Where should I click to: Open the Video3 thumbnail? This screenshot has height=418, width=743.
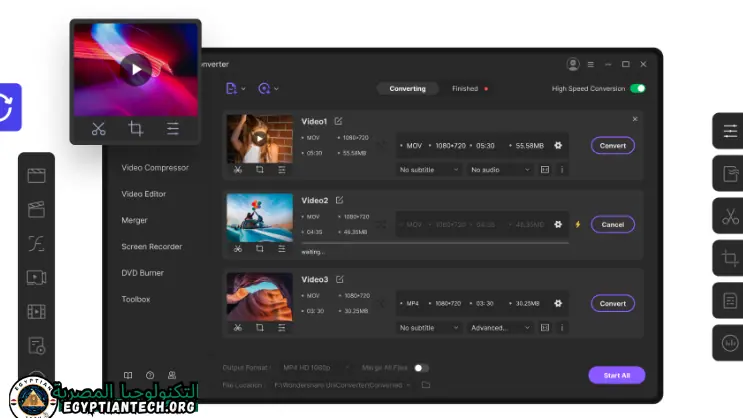click(x=260, y=297)
